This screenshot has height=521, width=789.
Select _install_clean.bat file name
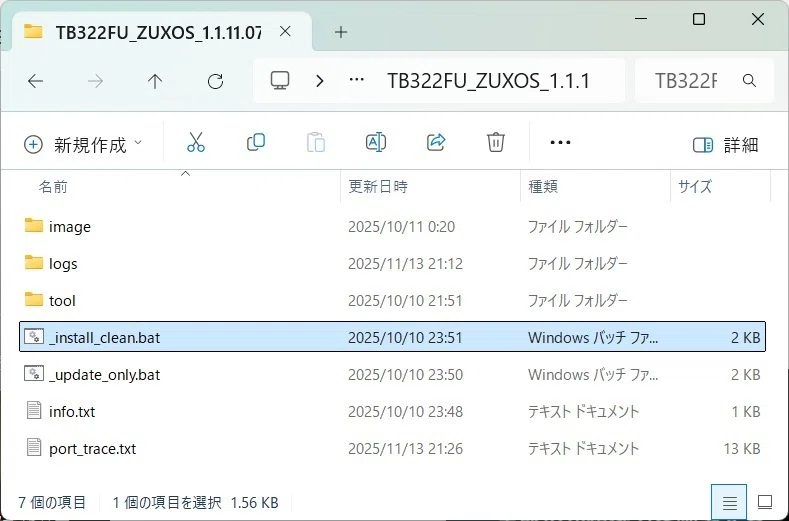pos(104,337)
